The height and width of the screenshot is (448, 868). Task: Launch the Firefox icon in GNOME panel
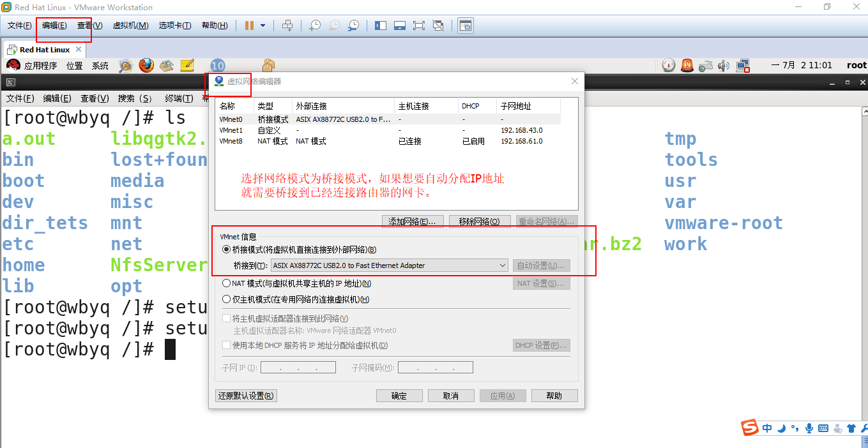(x=146, y=65)
